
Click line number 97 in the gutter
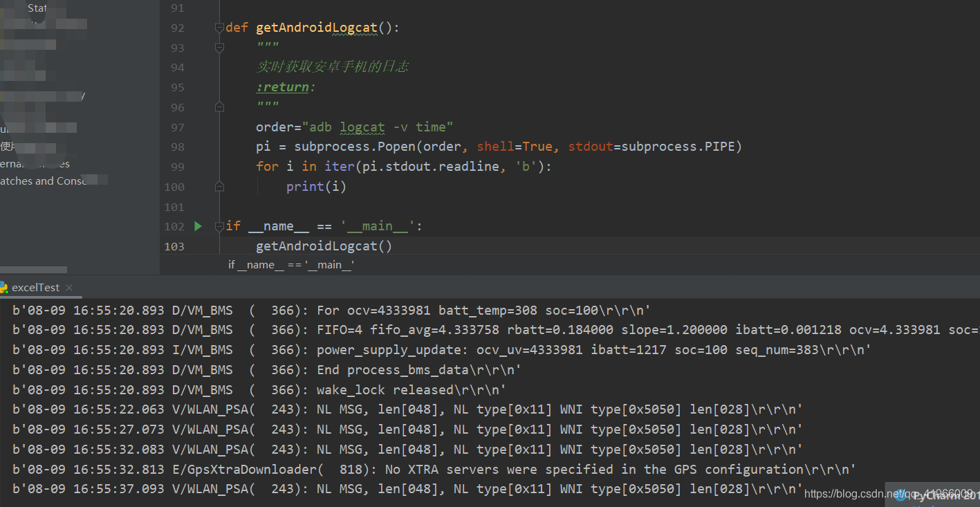click(177, 127)
